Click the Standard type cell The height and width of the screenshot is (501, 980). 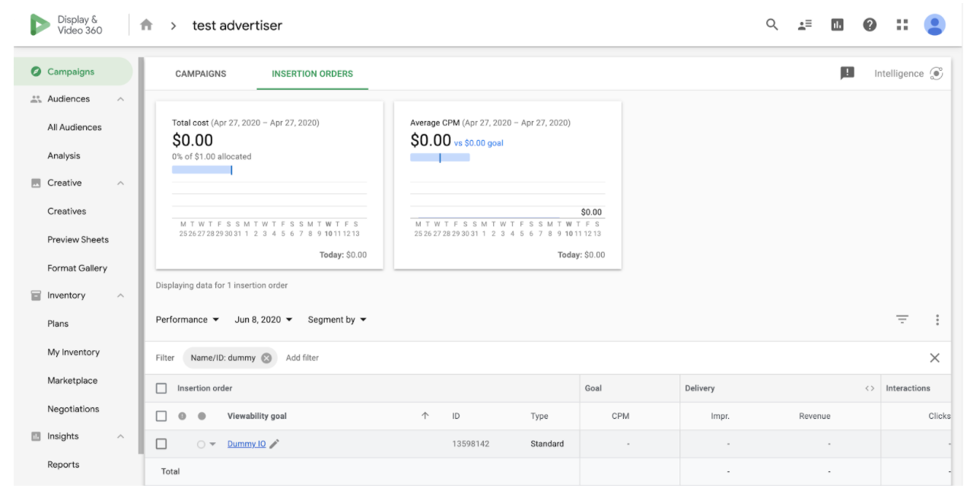click(x=547, y=444)
